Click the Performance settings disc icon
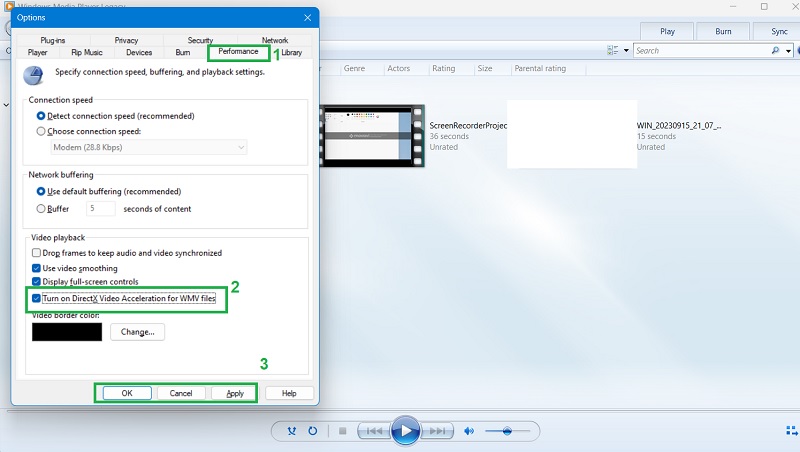This screenshot has height=452, width=800. pos(33,76)
